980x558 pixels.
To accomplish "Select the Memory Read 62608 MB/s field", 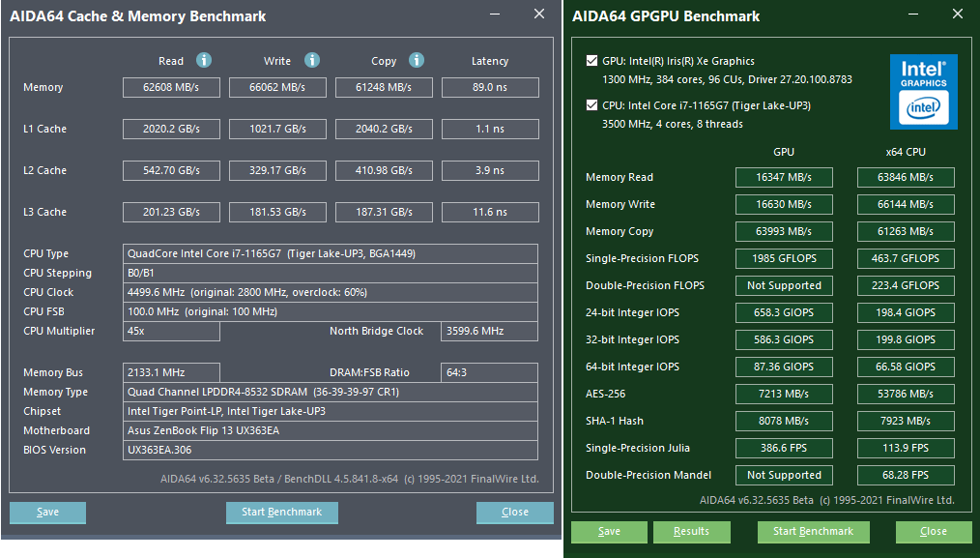I will (x=171, y=88).
